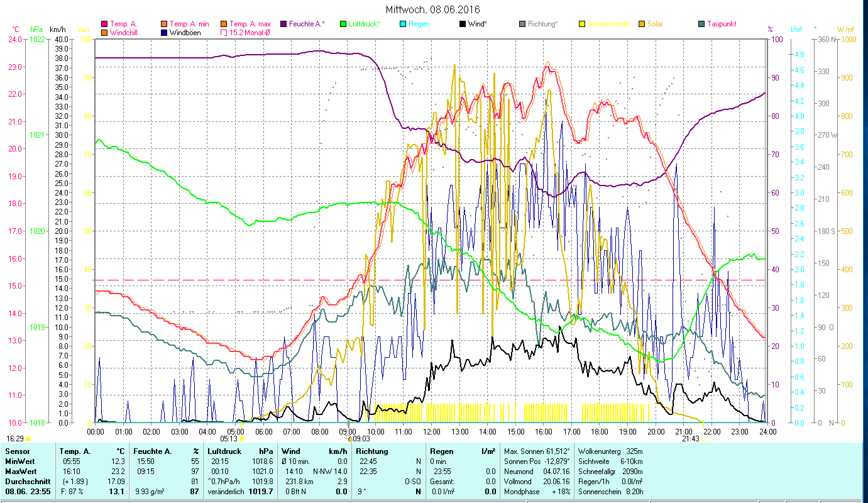Click the Temp. A. max legend label
Image resolution: width=868 pixels, height=503 pixels.
click(x=250, y=24)
